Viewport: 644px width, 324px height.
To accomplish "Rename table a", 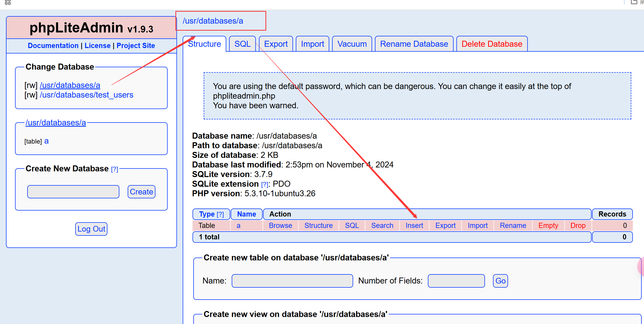I will click(x=513, y=226).
